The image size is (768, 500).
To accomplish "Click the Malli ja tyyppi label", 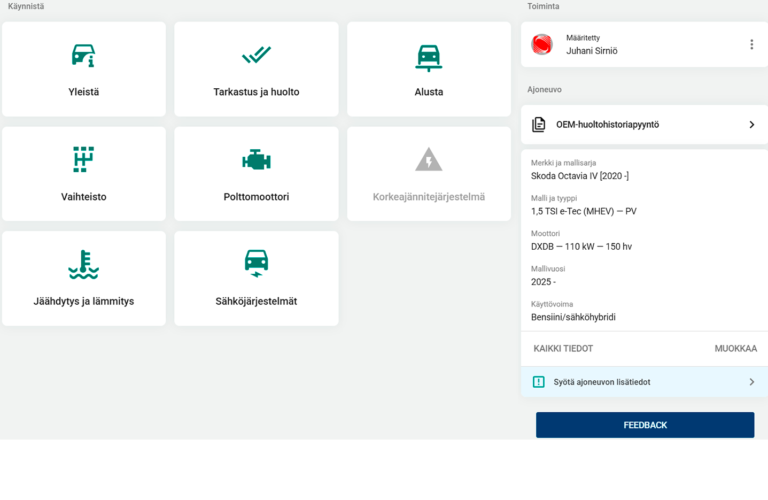I will pos(554,198).
